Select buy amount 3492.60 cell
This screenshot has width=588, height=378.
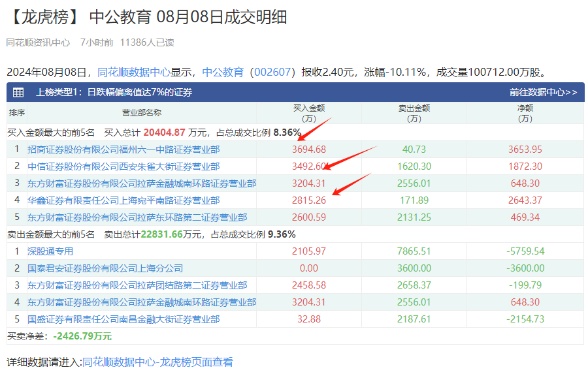pyautogui.click(x=309, y=166)
